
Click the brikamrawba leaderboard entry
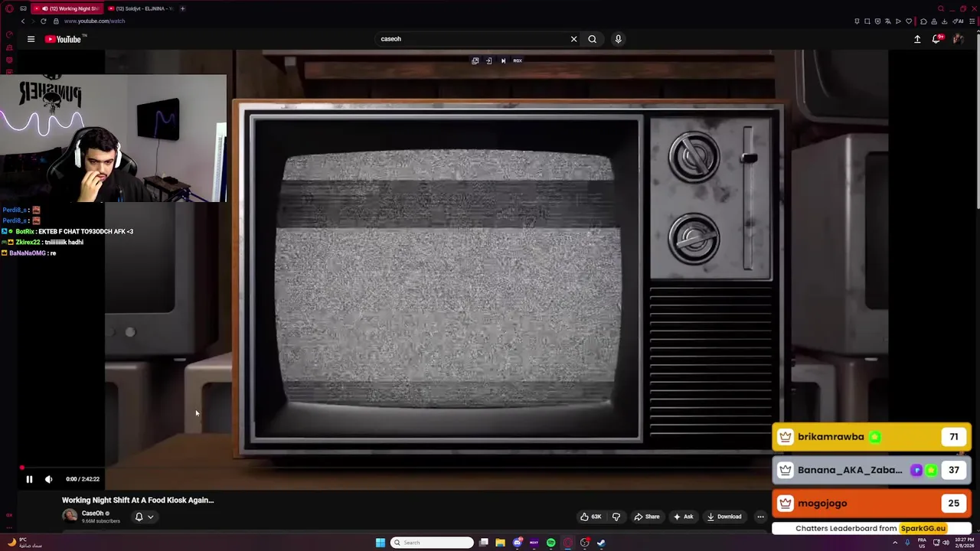[x=872, y=437]
